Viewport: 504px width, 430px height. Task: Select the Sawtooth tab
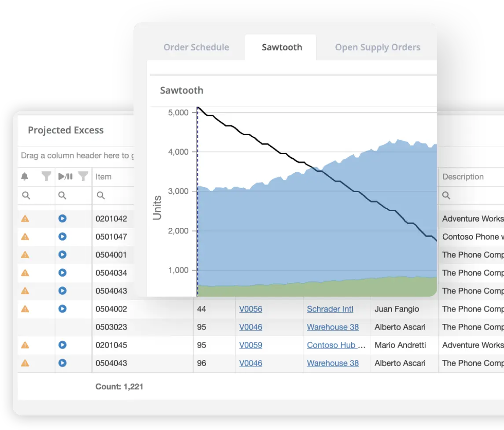282,47
